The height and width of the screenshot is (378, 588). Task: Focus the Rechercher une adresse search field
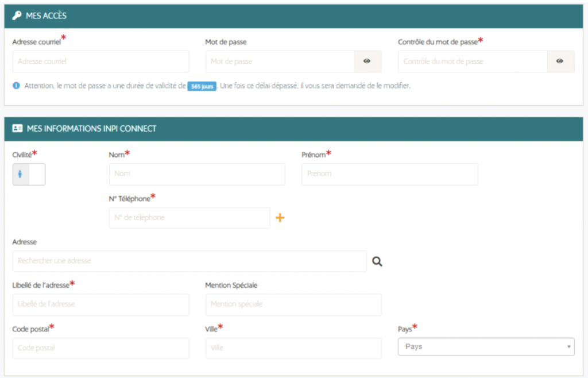pyautogui.click(x=189, y=261)
